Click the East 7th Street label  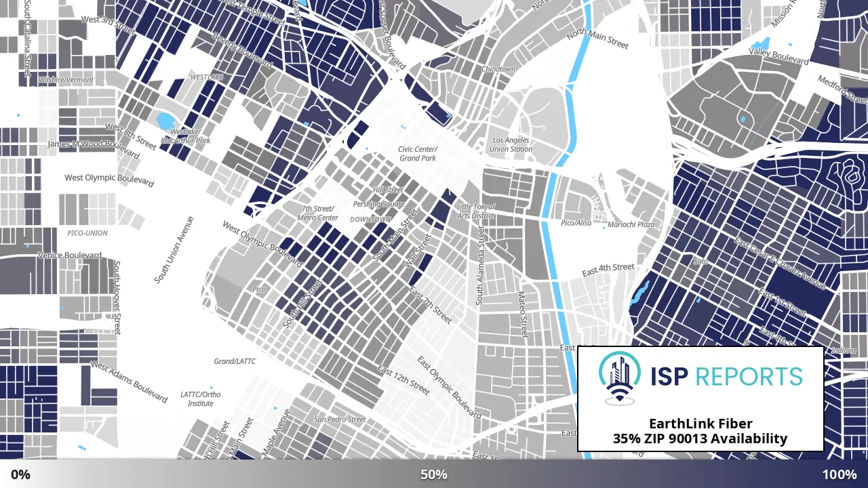coord(429,304)
